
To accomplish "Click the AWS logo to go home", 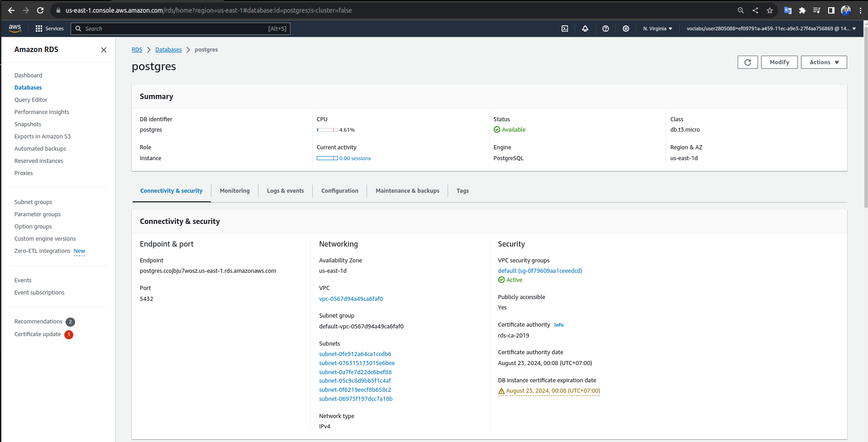I will point(14,28).
